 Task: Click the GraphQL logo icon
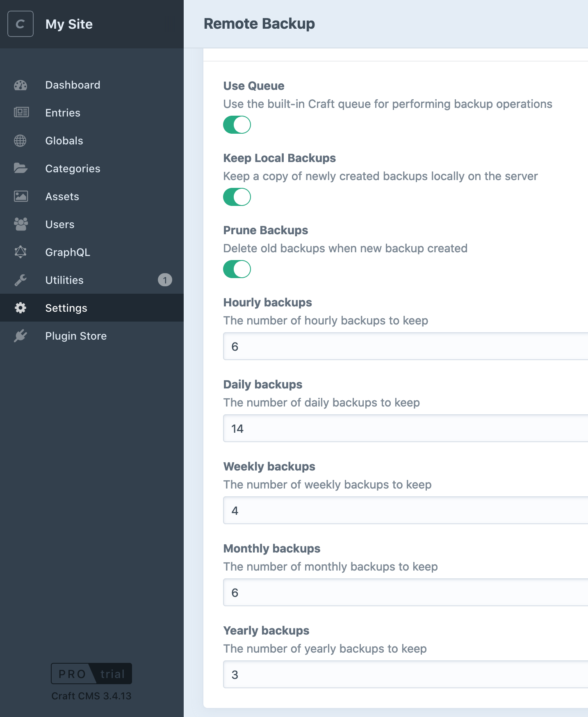[x=21, y=252]
